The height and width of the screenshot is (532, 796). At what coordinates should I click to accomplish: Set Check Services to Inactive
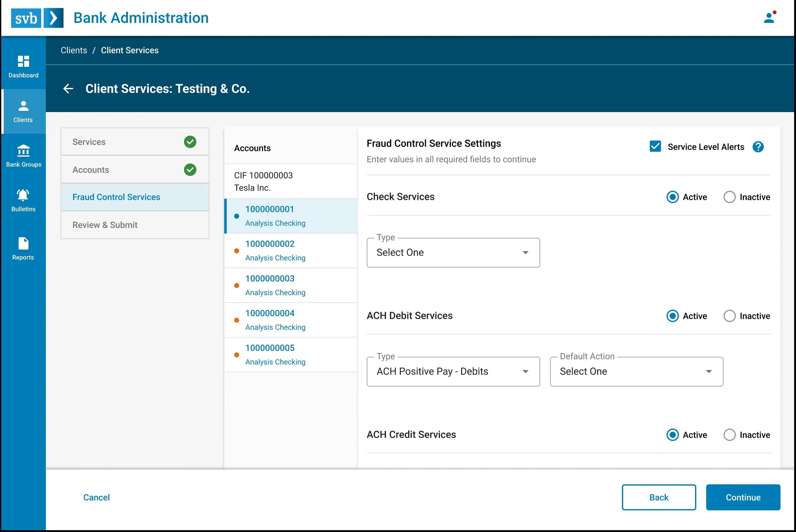(x=729, y=197)
